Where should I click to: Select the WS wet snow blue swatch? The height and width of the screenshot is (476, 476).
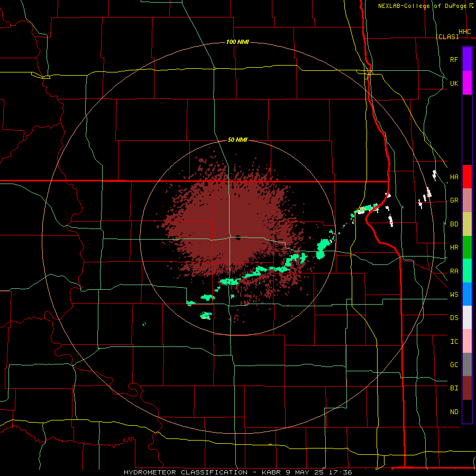coord(467,294)
